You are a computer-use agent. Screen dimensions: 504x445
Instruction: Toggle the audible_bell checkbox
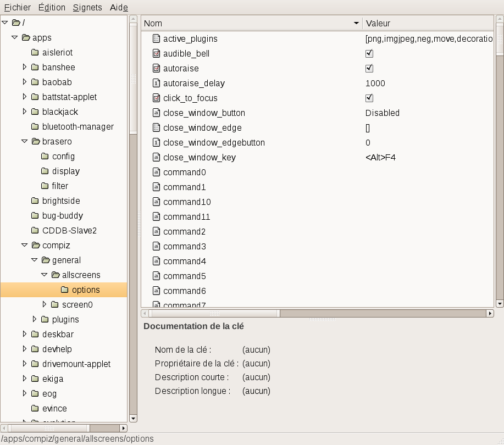tap(369, 53)
